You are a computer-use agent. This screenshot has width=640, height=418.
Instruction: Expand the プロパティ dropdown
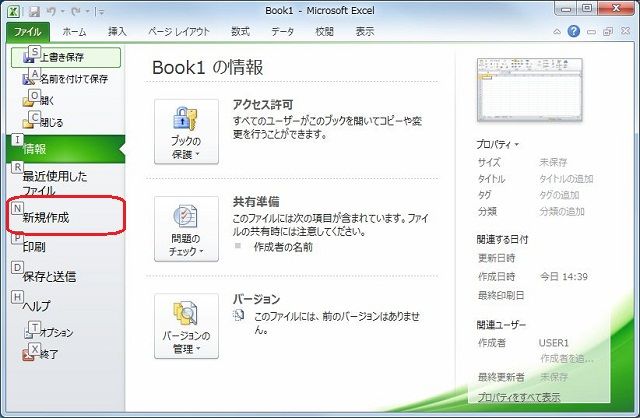497,145
